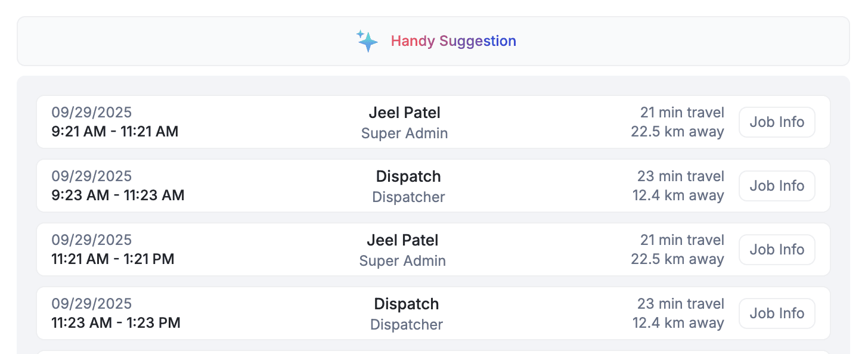The image size is (868, 354).
Task: Click Job Info for Dispatch's 9:23 AM slot
Action: point(777,185)
